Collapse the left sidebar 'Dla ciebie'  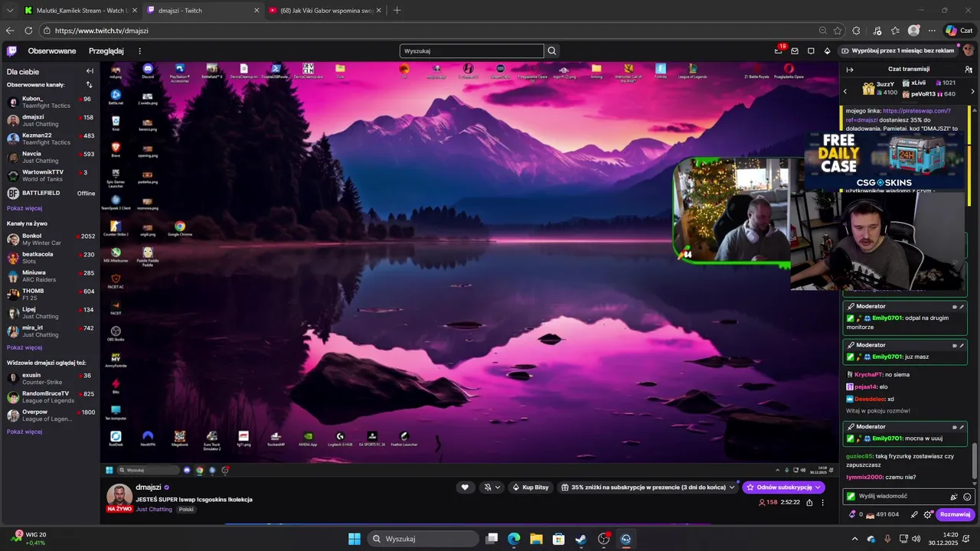pos(90,71)
